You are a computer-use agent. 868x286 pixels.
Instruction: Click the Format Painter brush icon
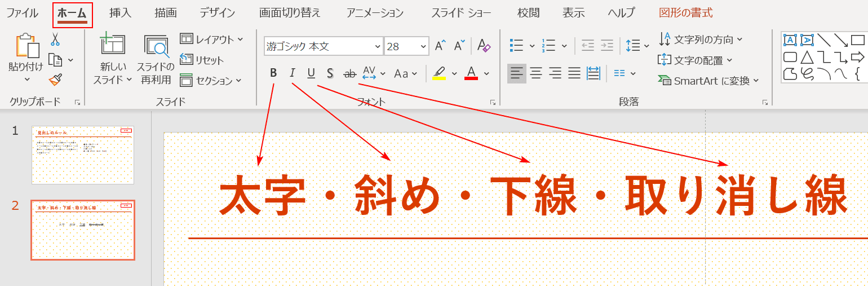click(55, 80)
